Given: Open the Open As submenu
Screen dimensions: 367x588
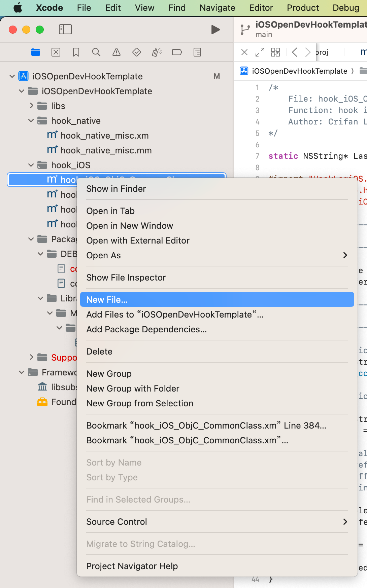Looking at the screenshot, I should 217,255.
